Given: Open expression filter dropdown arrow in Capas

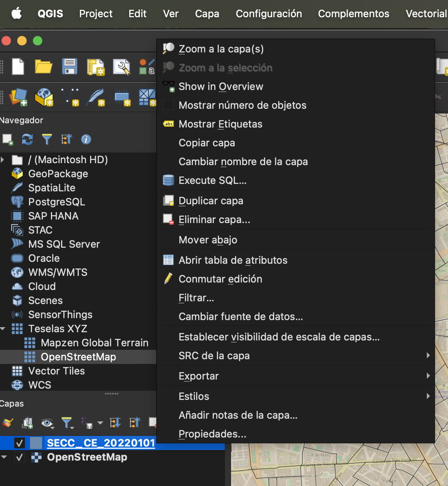Looking at the screenshot, I should click(100, 423).
